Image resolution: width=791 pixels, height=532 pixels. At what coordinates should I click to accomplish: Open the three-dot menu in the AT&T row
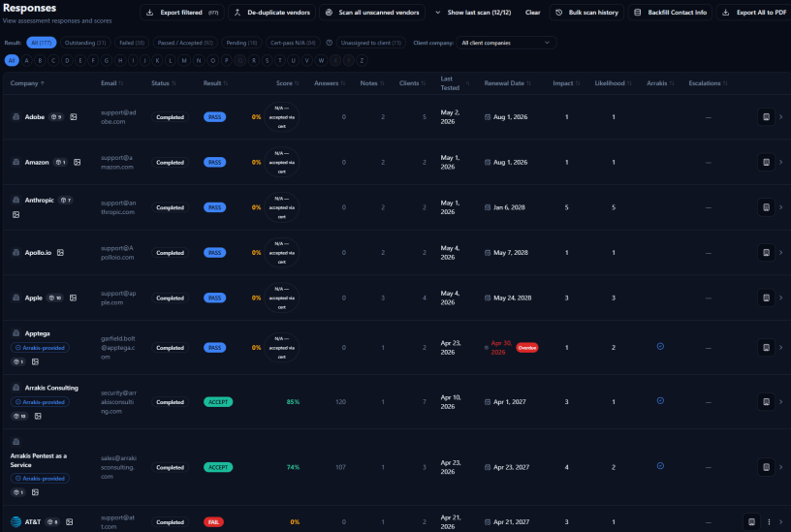tap(769, 522)
